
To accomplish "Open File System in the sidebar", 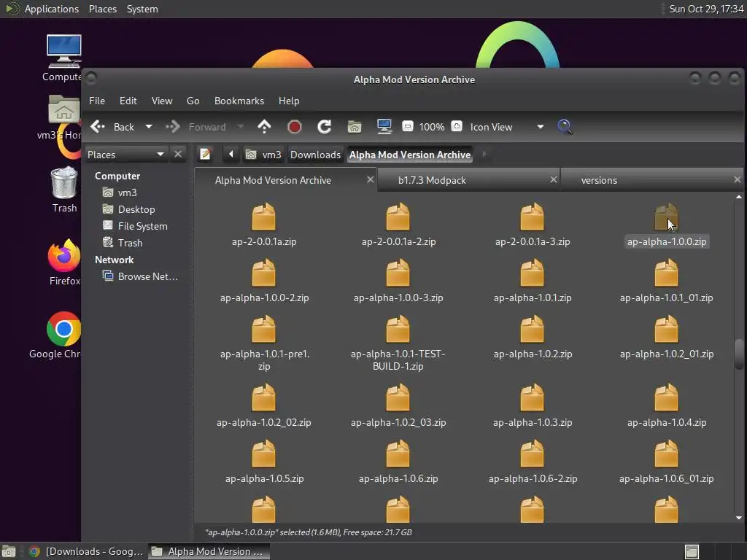I will click(x=142, y=226).
